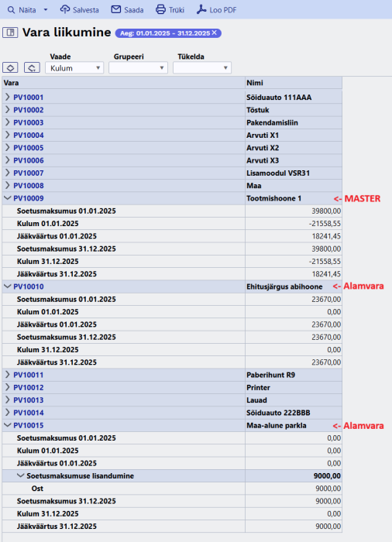This screenshot has width=392, height=542.
Task: Collapse the PV10015 row
Action: (7, 425)
